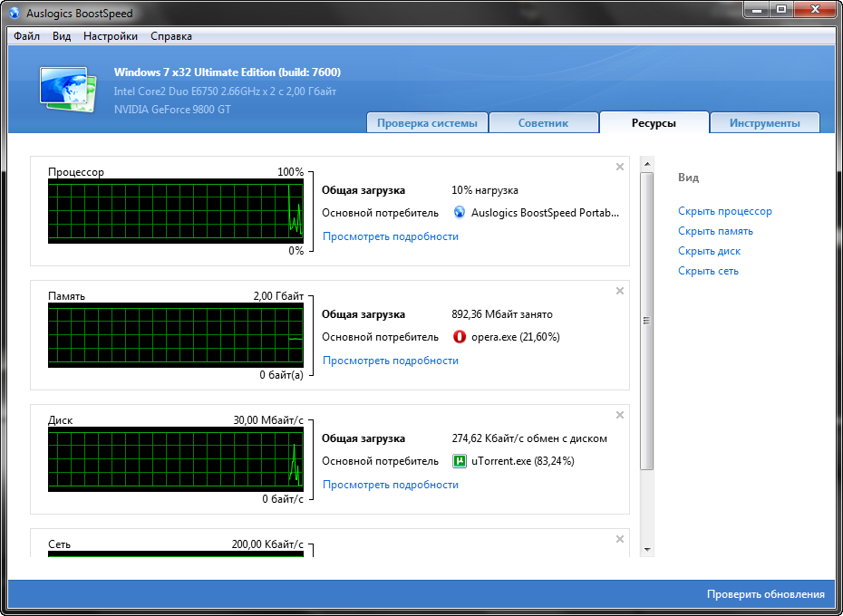Image resolution: width=843 pixels, height=616 pixels.
Task: Click the 'opera.exe (21,60%)' text
Action: pyautogui.click(x=516, y=337)
